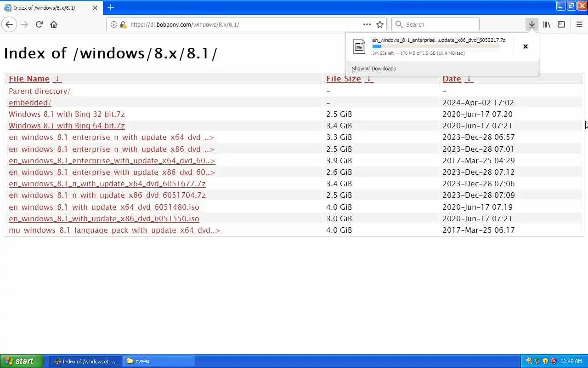Click the padlock connection security icon

tap(123, 24)
